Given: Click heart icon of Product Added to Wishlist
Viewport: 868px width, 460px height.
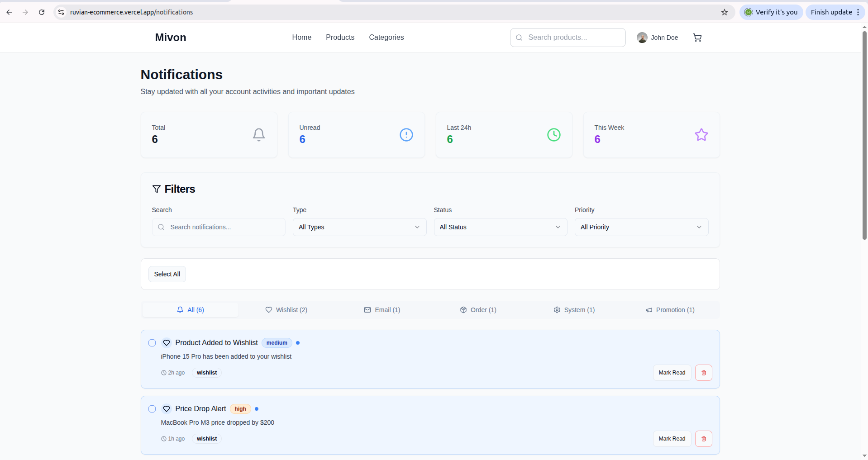Looking at the screenshot, I should click(x=167, y=343).
